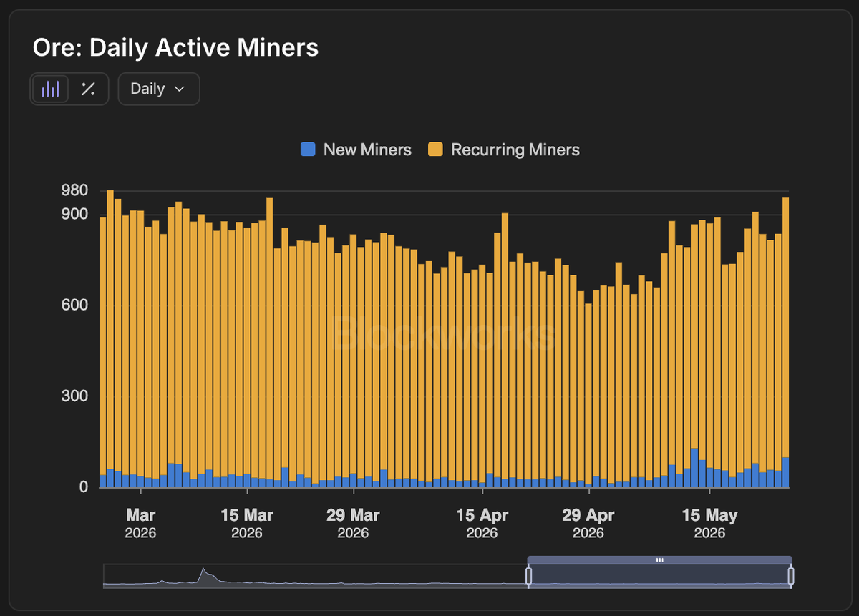Image resolution: width=859 pixels, height=616 pixels.
Task: Click left handle of range selector
Action: pyautogui.click(x=529, y=576)
